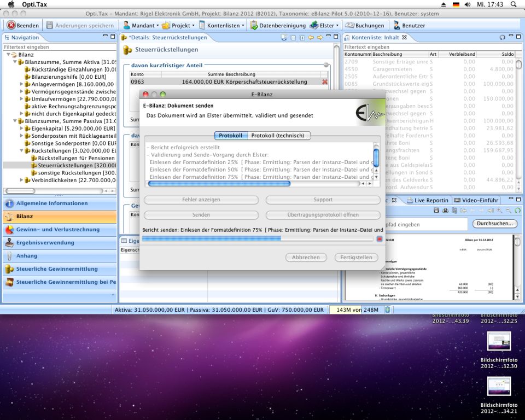Switch to the Live Reporting tab
Image resolution: width=525 pixels, height=420 pixels.
pos(427,200)
